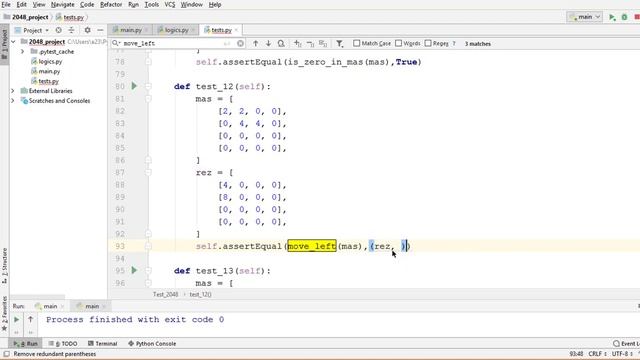This screenshot has width=640, height=360.
Task: Open the Terminal tool window
Action: 102,344
